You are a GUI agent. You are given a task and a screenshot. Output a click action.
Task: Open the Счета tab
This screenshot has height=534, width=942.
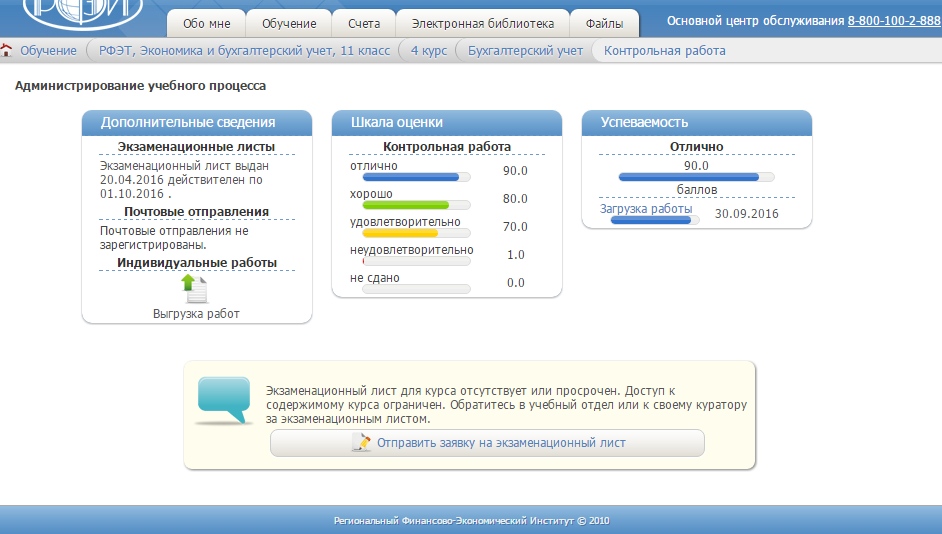pyautogui.click(x=364, y=23)
